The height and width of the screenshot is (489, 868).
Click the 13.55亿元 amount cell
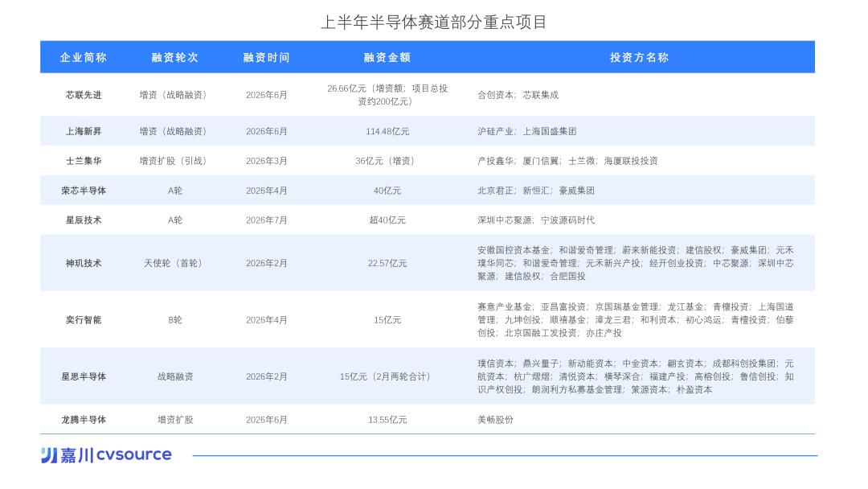[x=387, y=420]
